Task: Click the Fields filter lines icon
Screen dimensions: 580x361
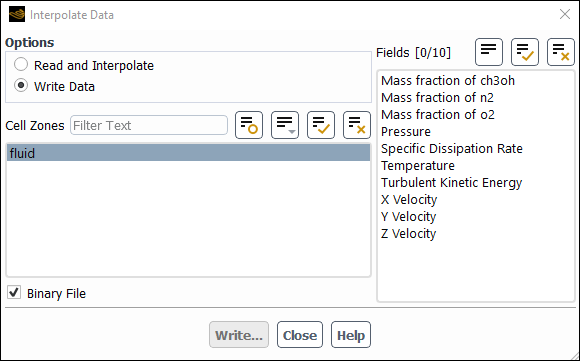Action: 489,52
